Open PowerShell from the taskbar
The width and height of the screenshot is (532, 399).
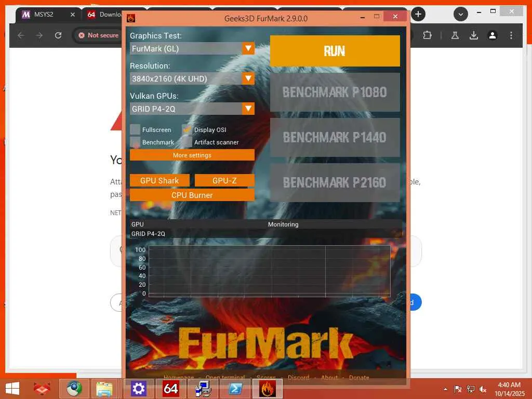click(235, 389)
